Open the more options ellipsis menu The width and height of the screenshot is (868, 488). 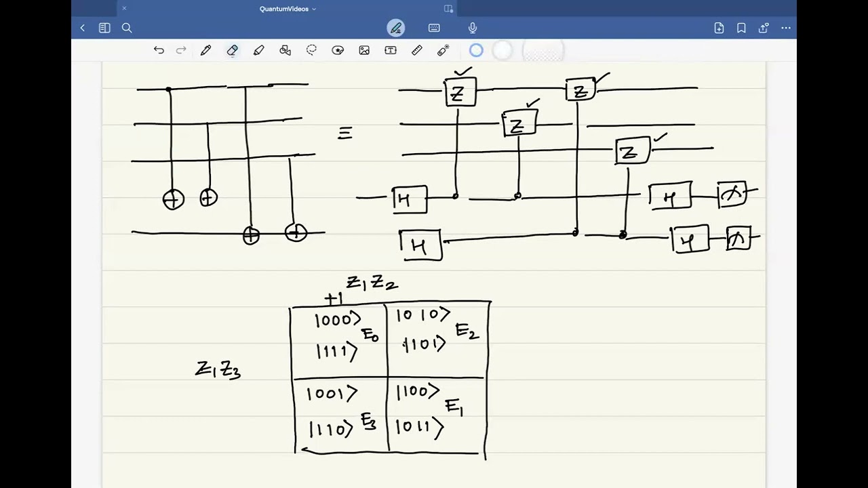click(x=786, y=28)
